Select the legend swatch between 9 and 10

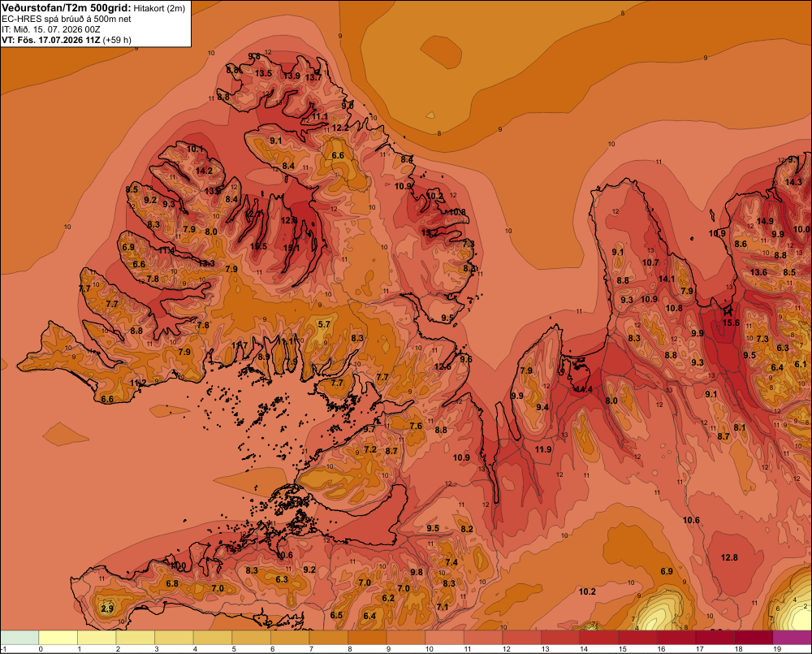[x=406, y=637]
